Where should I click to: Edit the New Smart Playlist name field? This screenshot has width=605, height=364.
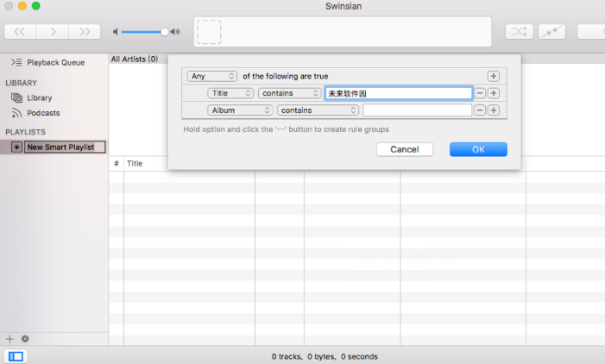click(65, 147)
